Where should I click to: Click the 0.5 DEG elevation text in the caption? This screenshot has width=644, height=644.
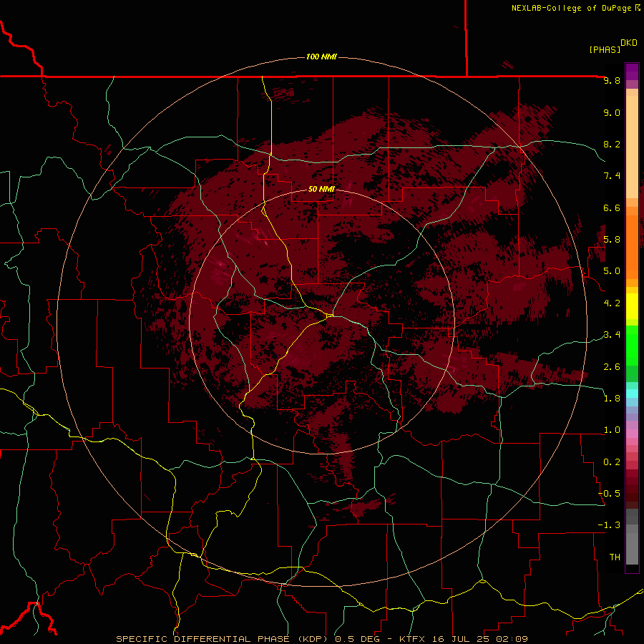pyautogui.click(x=358, y=639)
